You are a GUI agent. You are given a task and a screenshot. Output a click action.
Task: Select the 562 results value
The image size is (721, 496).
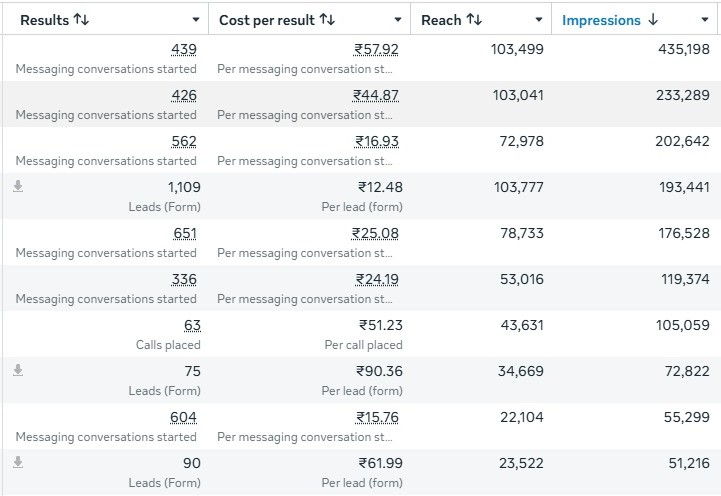[x=184, y=141]
